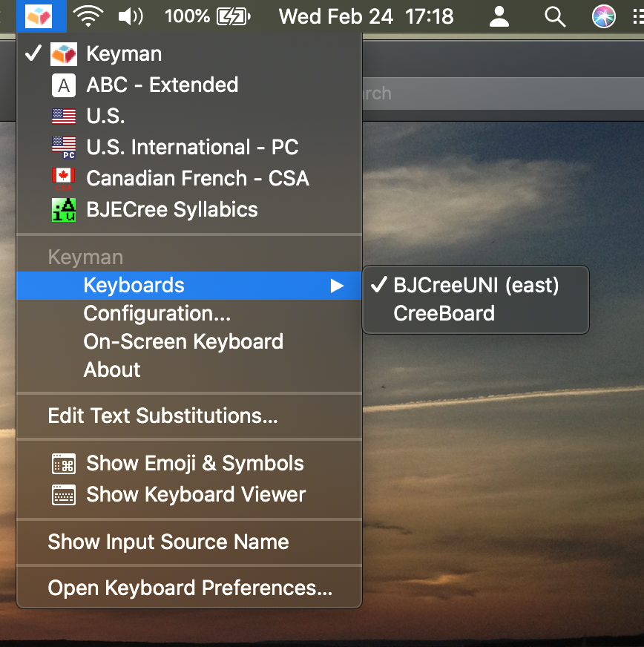
Task: Select the BJECree Syllabics input icon
Action: [x=63, y=209]
